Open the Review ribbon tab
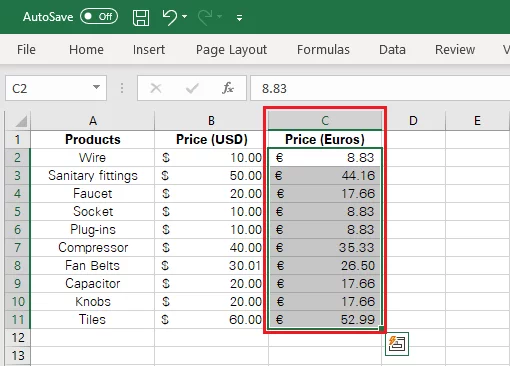 pyautogui.click(x=455, y=50)
